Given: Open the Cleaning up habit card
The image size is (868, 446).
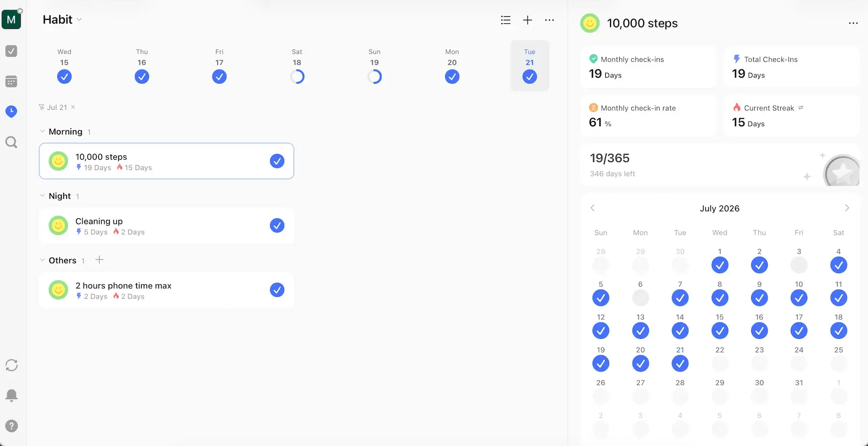Looking at the screenshot, I should 166,225.
